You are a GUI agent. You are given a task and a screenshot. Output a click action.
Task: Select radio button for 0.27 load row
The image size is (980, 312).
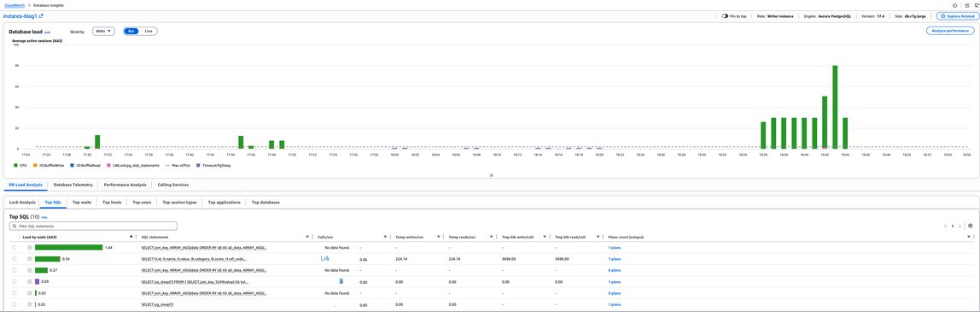(x=15, y=270)
